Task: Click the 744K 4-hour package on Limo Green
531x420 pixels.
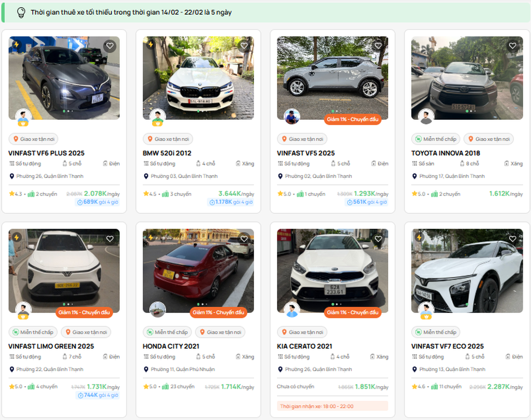Action: pyautogui.click(x=98, y=395)
